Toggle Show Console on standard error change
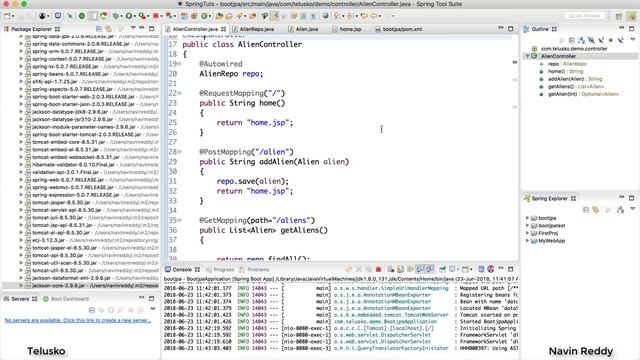This screenshot has width=640, height=360. (x=430, y=269)
